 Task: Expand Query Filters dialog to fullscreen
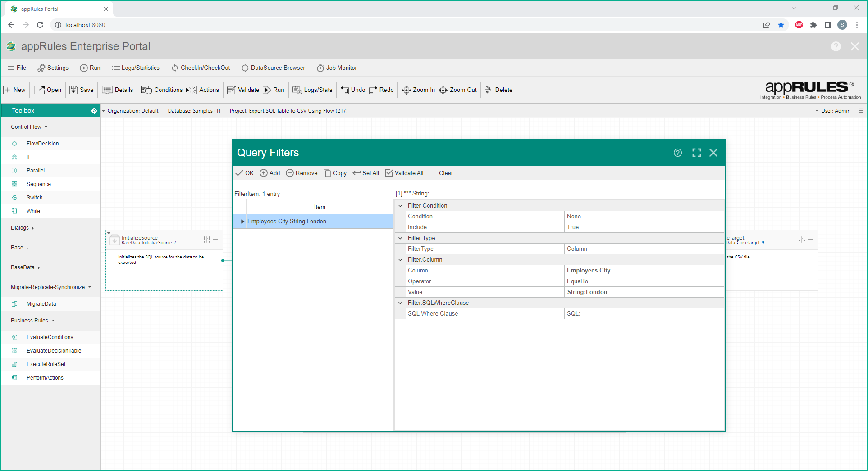pyautogui.click(x=696, y=153)
